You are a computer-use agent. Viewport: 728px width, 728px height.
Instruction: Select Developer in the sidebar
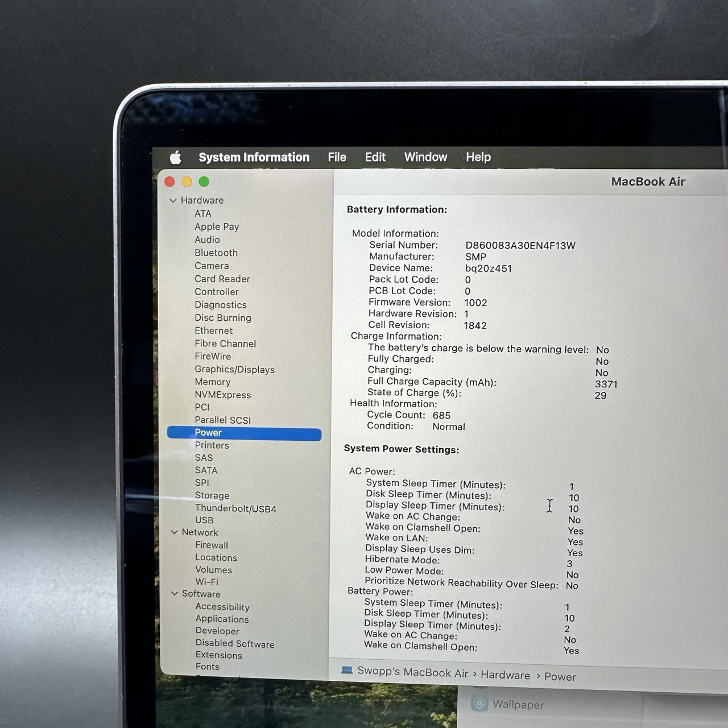click(x=217, y=631)
